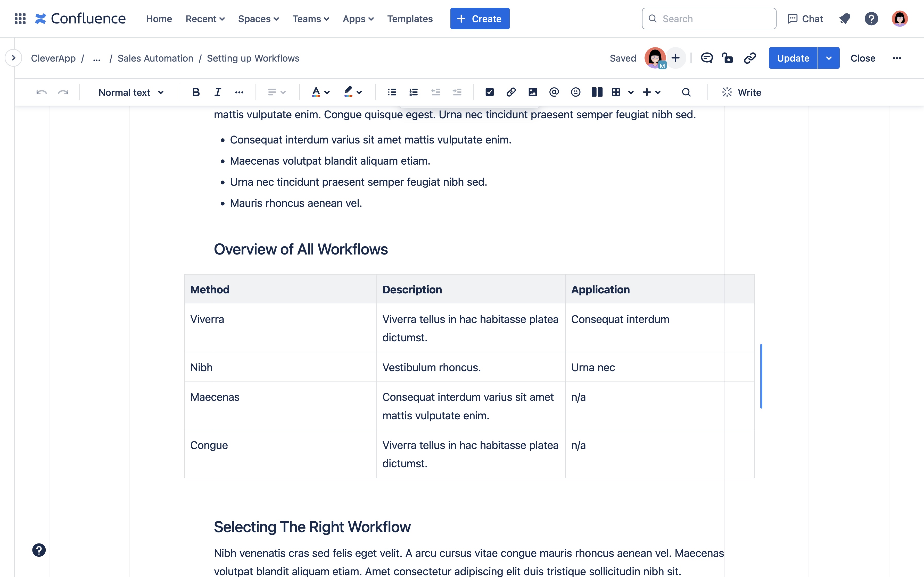
Task: Open page restrictions lock icon
Action: click(727, 58)
